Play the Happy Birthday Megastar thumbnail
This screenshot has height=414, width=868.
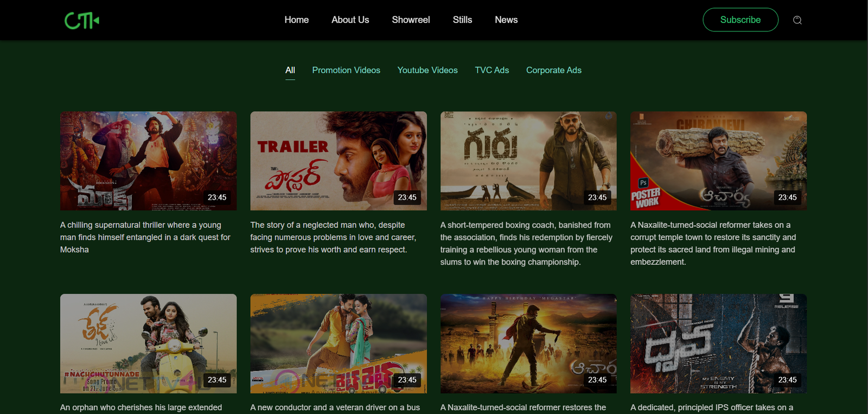coord(528,343)
